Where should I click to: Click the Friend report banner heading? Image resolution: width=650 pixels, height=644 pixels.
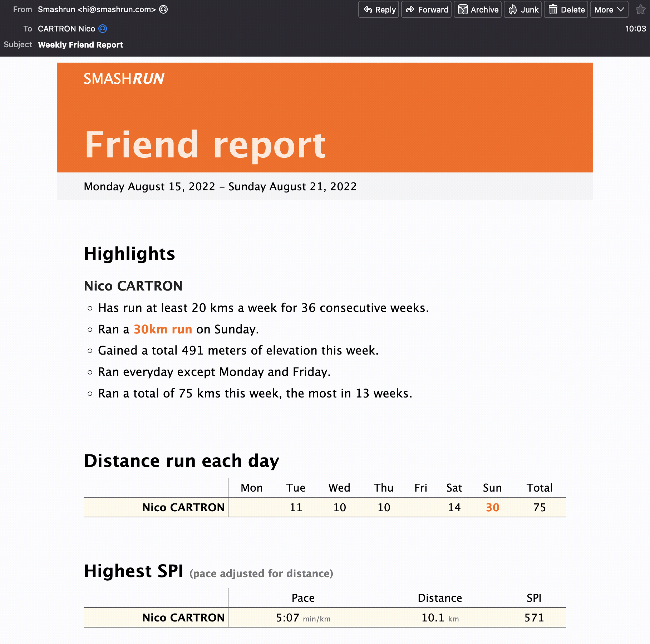coord(205,145)
